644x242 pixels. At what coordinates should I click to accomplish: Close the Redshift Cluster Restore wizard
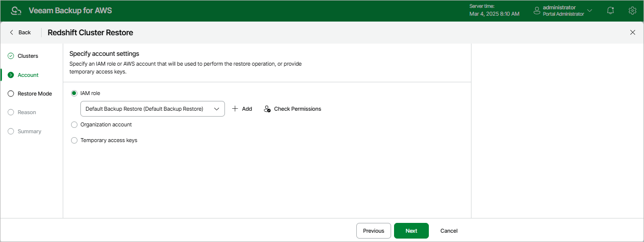[x=632, y=32]
